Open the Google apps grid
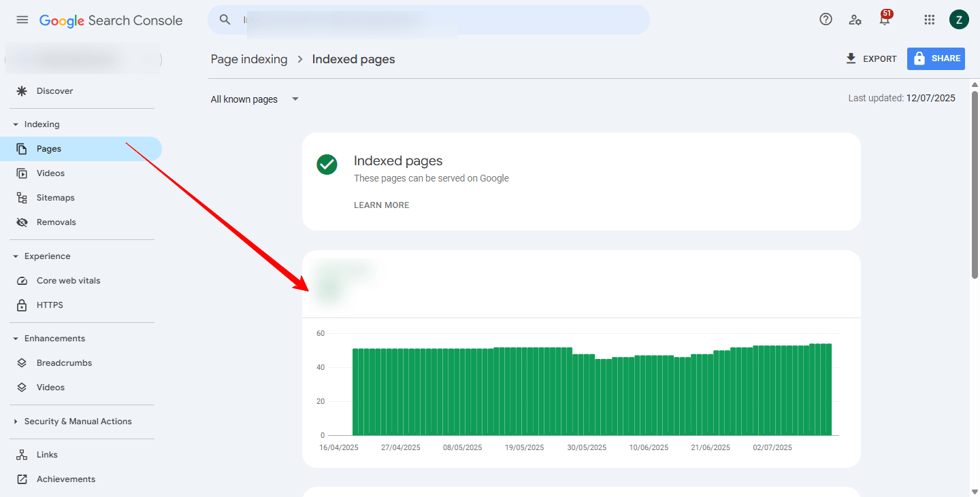 coord(930,20)
